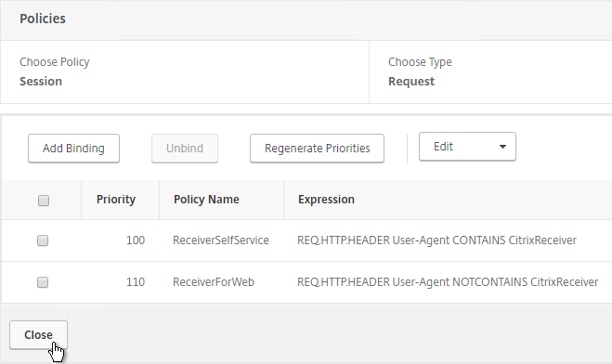Toggle the select-all header checkbox
The width and height of the screenshot is (612, 364).
pyautogui.click(x=44, y=201)
